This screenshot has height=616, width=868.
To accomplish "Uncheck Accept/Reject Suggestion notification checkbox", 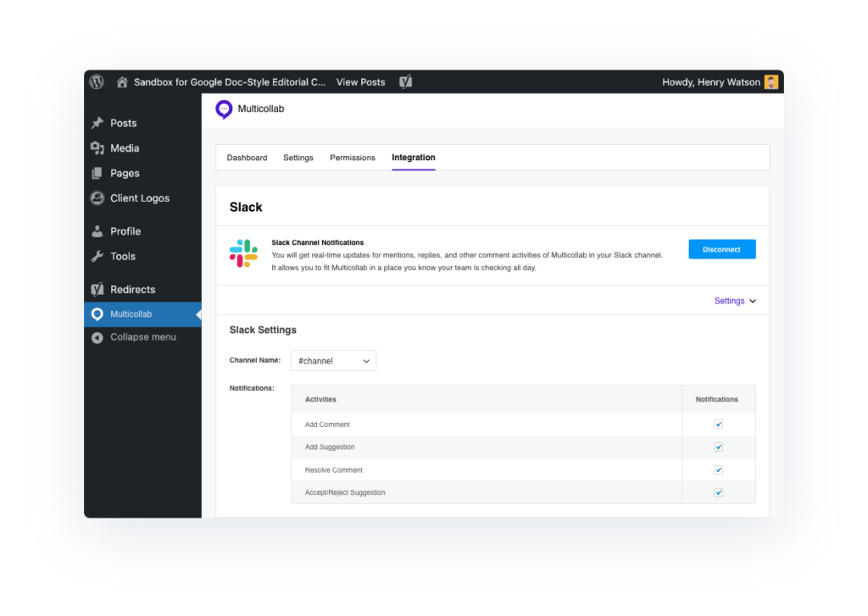I will [x=719, y=492].
